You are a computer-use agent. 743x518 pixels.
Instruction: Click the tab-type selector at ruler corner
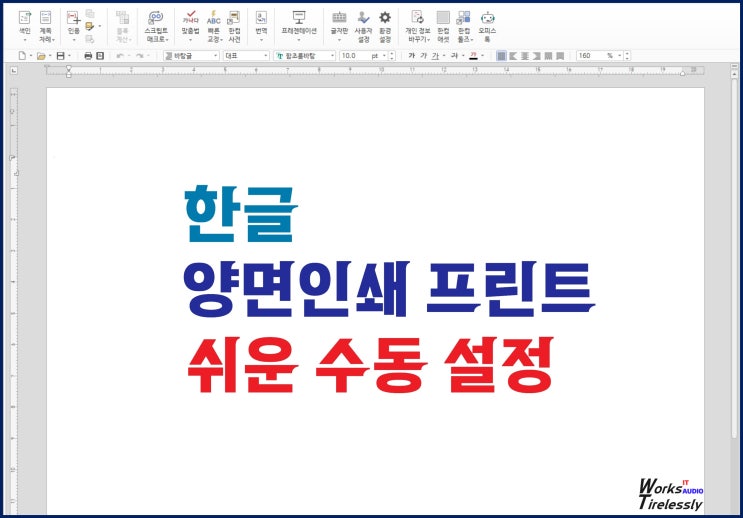(x=14, y=71)
